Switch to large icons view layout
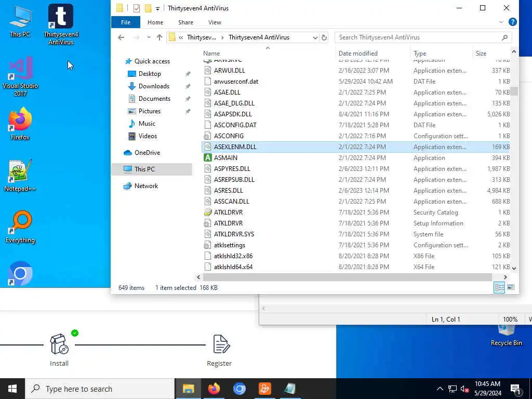 click(x=511, y=287)
